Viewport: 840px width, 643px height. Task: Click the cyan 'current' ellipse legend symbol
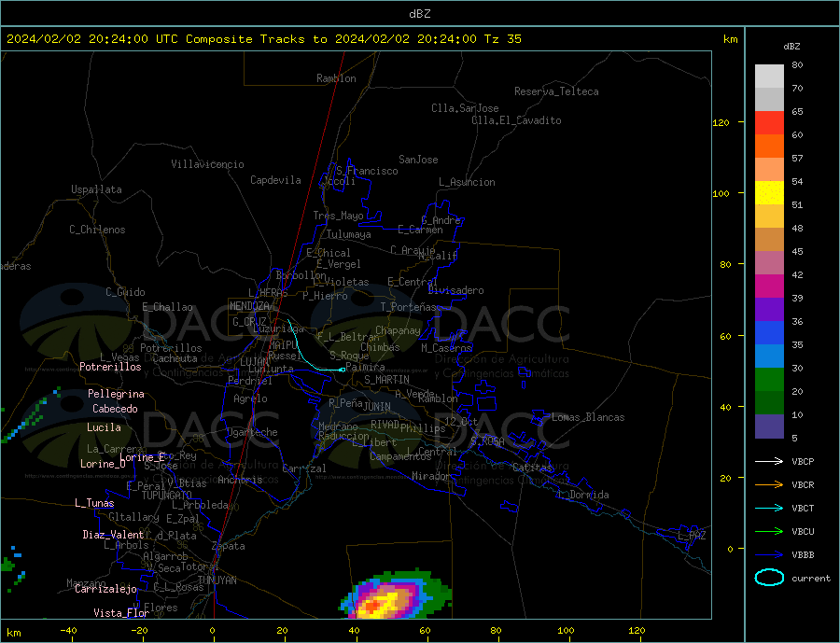[x=769, y=578]
